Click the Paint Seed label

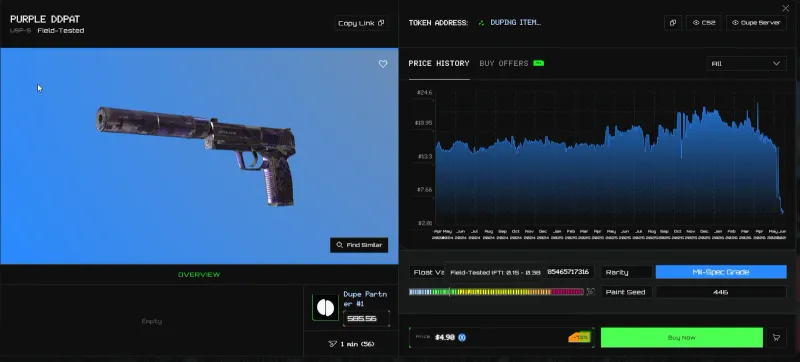(626, 292)
